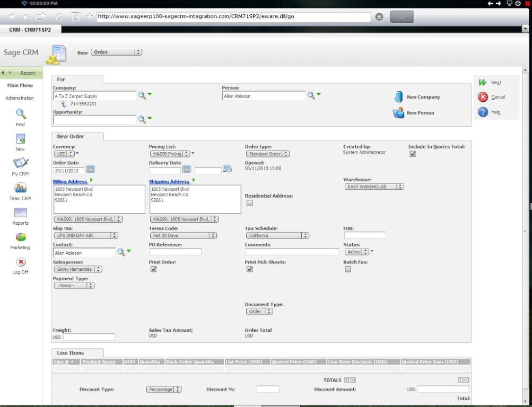Screen dimensions: 532x407
Task: Click the Billing Address link
Action: click(70, 182)
